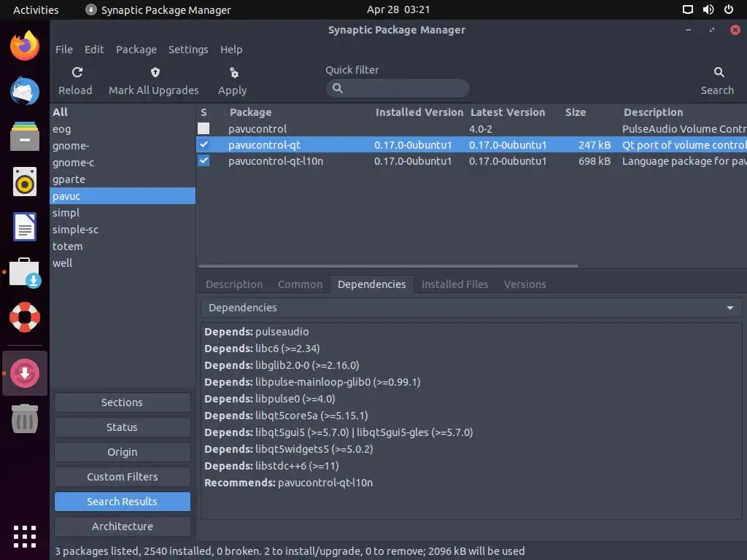Click the Apply gears icon
Image resolution: width=747 pixels, height=560 pixels.
(x=233, y=72)
